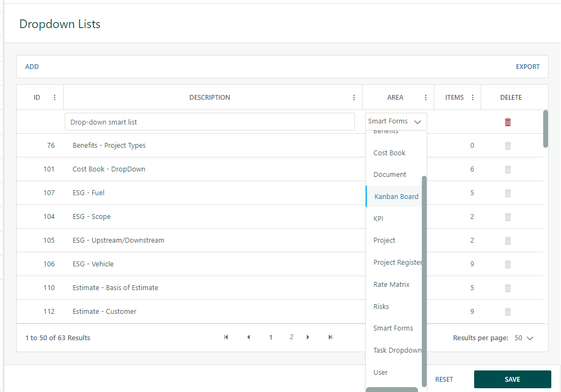Select Cost Book from area list

click(389, 153)
